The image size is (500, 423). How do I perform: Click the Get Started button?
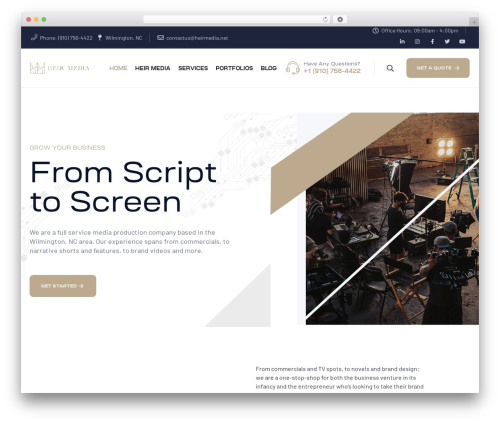click(63, 286)
